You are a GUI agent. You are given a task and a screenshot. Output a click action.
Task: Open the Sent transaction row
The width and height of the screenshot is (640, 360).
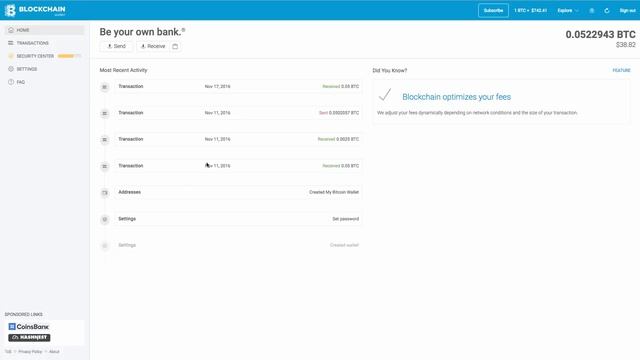238,113
